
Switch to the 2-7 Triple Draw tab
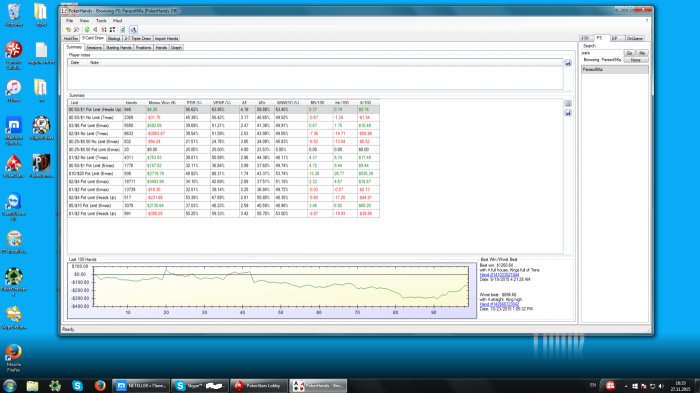tap(138, 39)
